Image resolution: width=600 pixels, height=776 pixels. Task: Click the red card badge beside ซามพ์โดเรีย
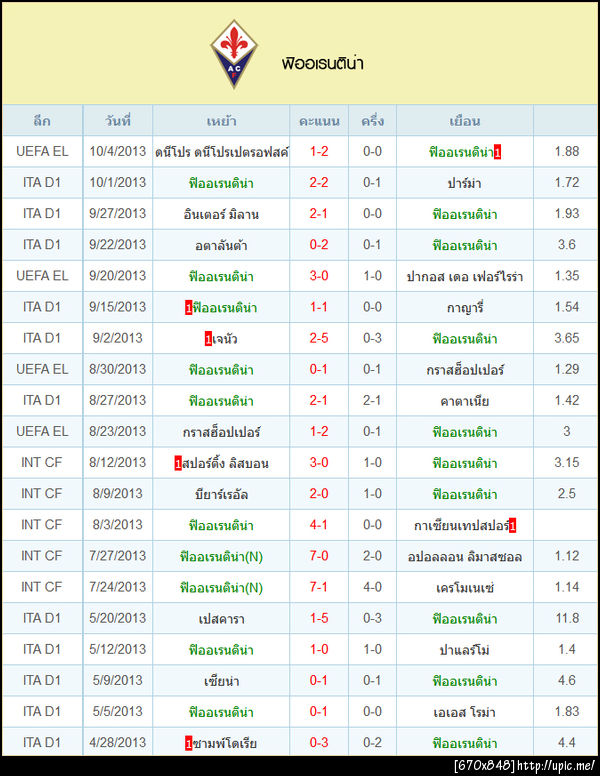click(x=188, y=743)
